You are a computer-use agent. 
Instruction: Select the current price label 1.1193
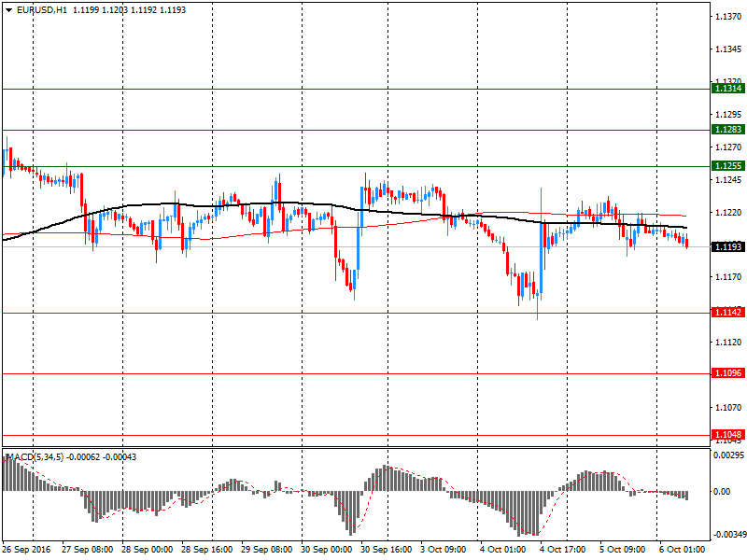click(728, 246)
